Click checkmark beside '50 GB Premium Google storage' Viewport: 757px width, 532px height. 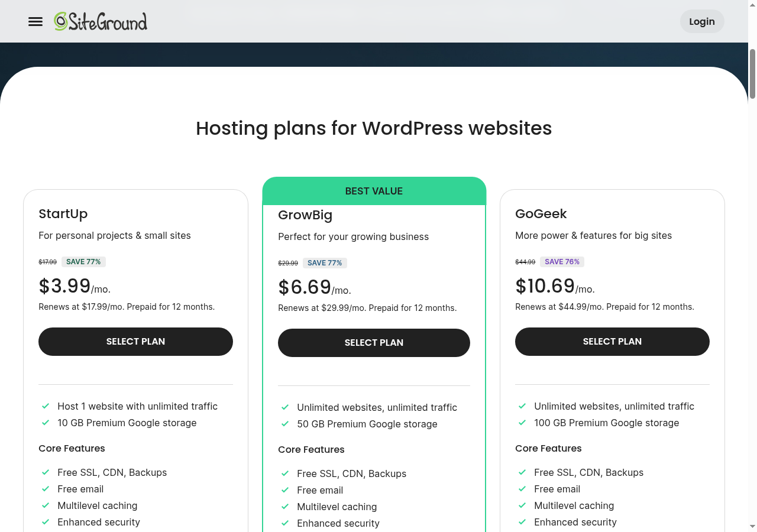(x=285, y=424)
